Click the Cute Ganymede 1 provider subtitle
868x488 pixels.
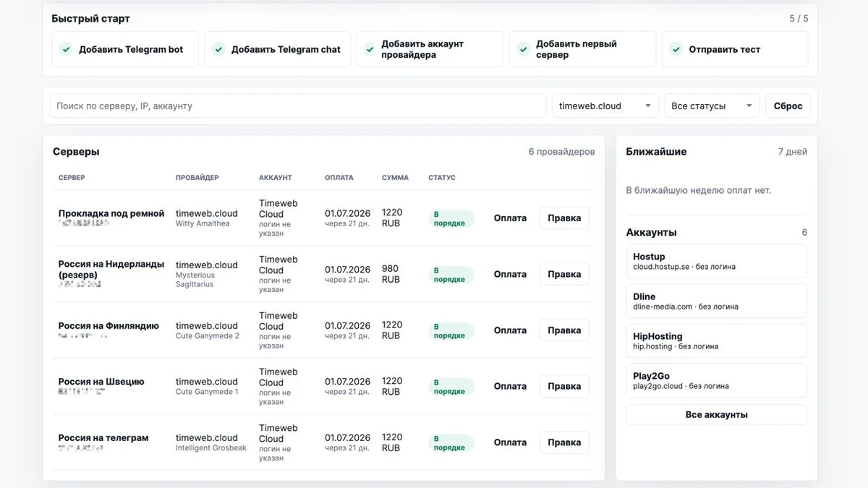pos(207,392)
